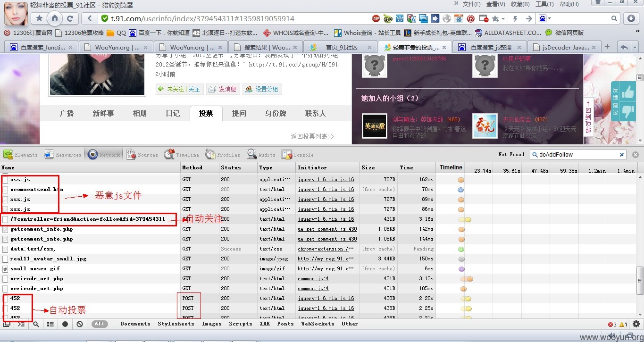Click the calendar translate (译) extension icon
Viewport: 644px width, 342px height.
(x=459, y=19)
